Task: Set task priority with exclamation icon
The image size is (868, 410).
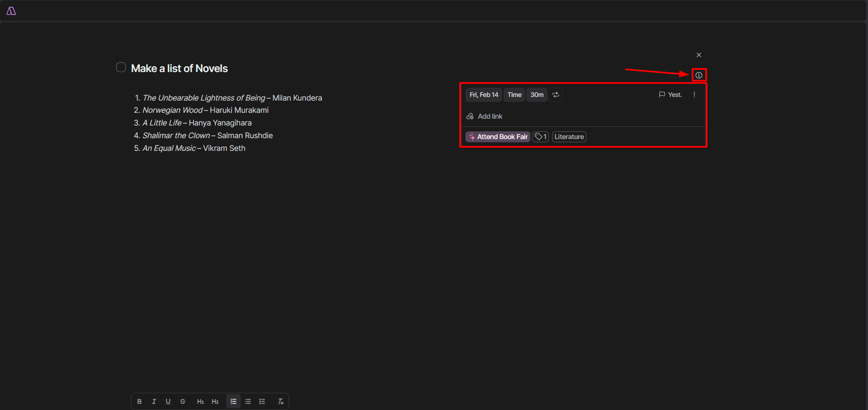Action: pyautogui.click(x=694, y=95)
